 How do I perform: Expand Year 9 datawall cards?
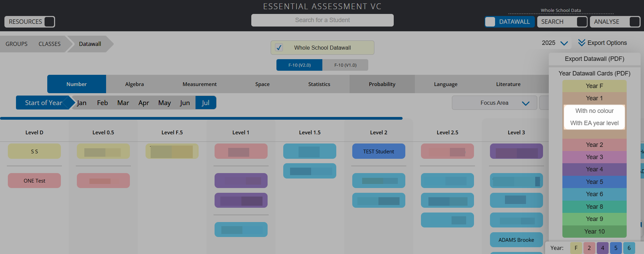coord(594,219)
